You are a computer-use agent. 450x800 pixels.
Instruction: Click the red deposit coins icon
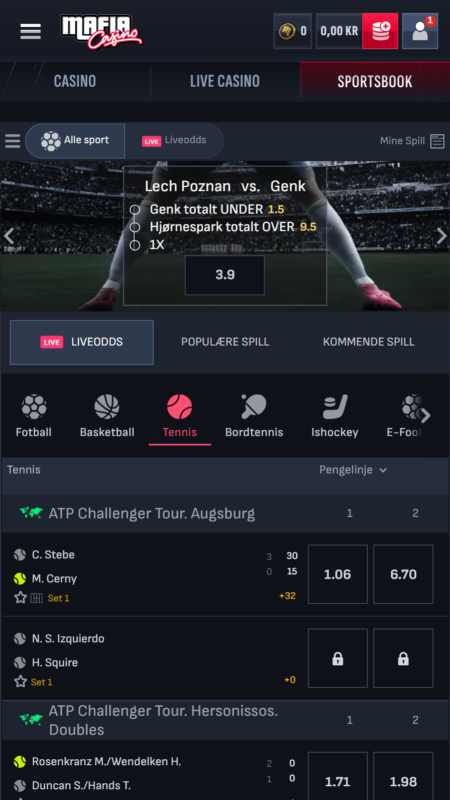[380, 31]
